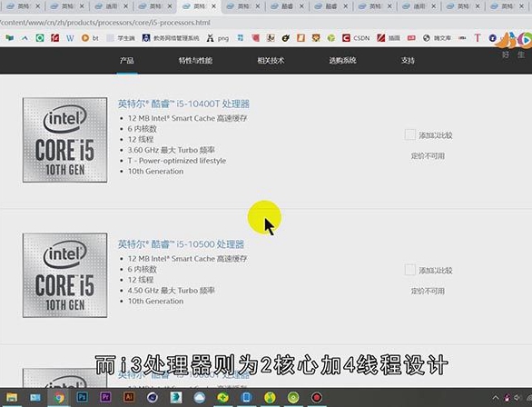The height and width of the screenshot is (407, 532).
Task: Open Cinema 4D from the taskbar
Action: pyautogui.click(x=153, y=397)
